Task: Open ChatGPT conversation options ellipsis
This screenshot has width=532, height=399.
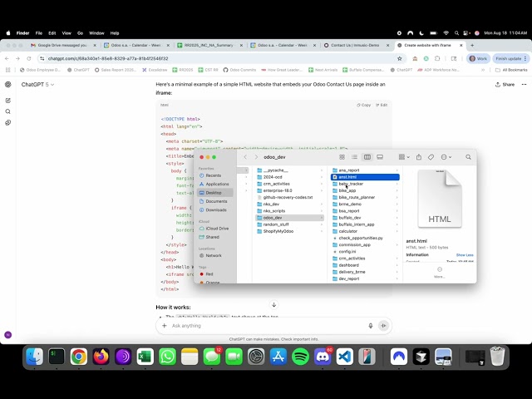Action: (524, 85)
